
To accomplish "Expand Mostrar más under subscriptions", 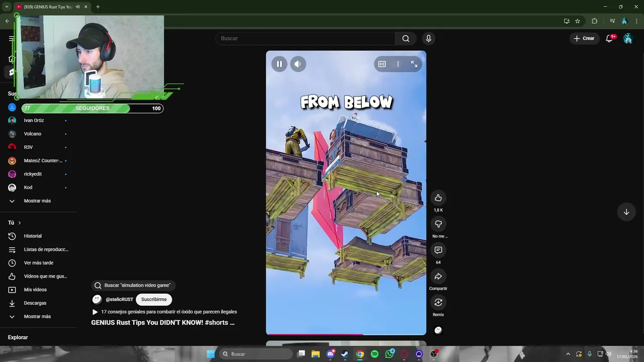I will point(38,201).
